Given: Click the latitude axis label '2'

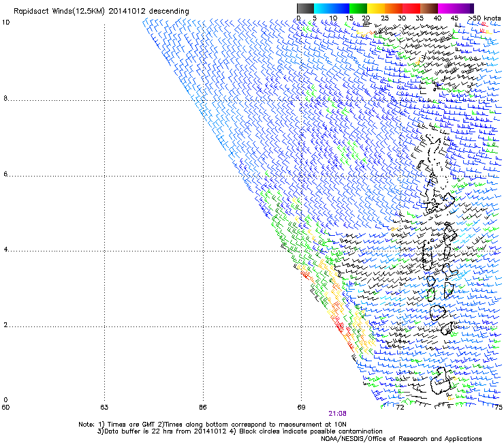Looking at the screenshot, I should (x=5, y=325).
